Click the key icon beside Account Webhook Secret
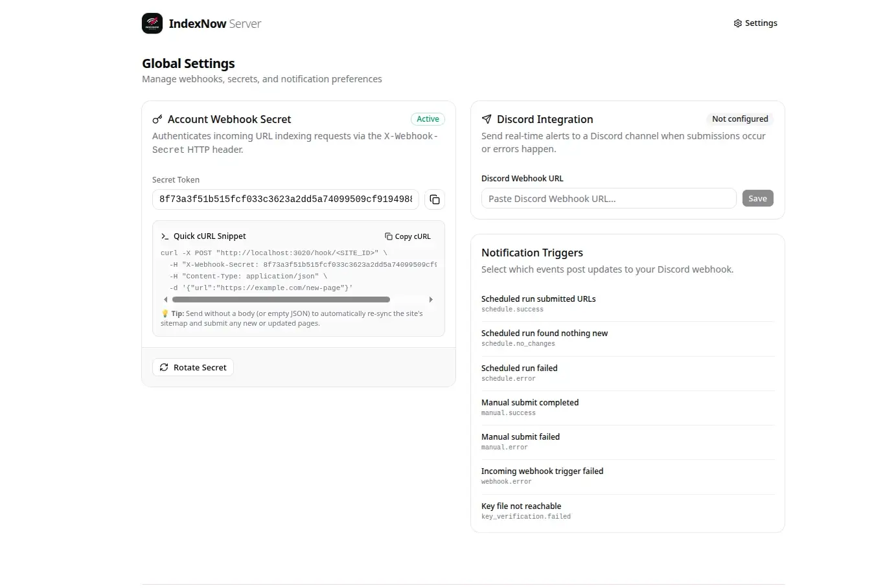The image size is (874, 588). [157, 119]
